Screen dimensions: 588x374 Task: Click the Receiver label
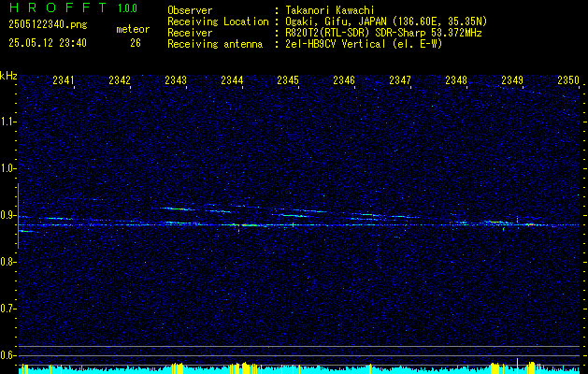pos(190,33)
